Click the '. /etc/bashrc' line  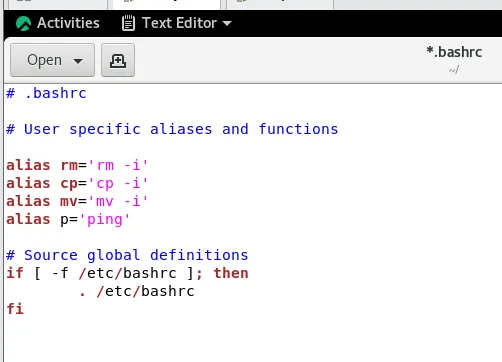click(137, 291)
